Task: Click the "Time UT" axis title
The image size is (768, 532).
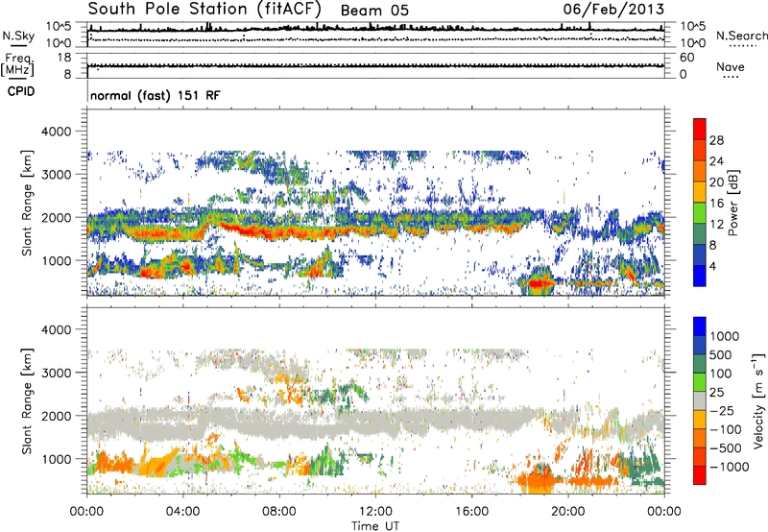Action: (375, 526)
